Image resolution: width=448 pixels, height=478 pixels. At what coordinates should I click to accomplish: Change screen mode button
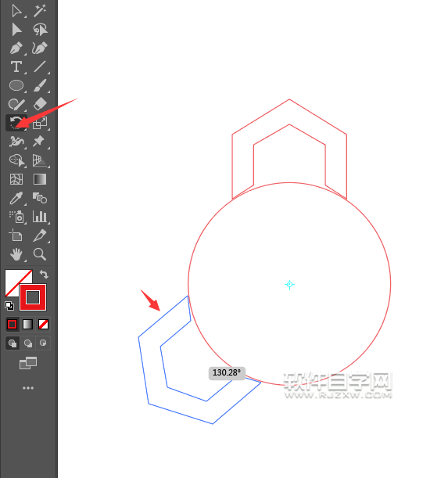pyautogui.click(x=28, y=363)
